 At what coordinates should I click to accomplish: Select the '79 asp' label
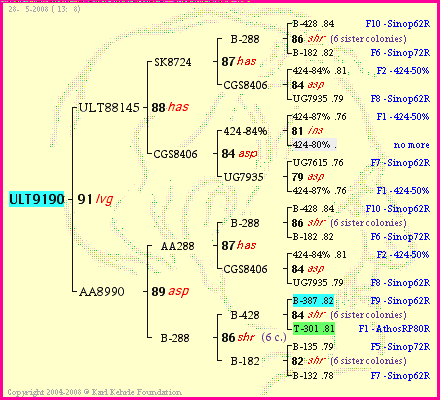tap(308, 177)
